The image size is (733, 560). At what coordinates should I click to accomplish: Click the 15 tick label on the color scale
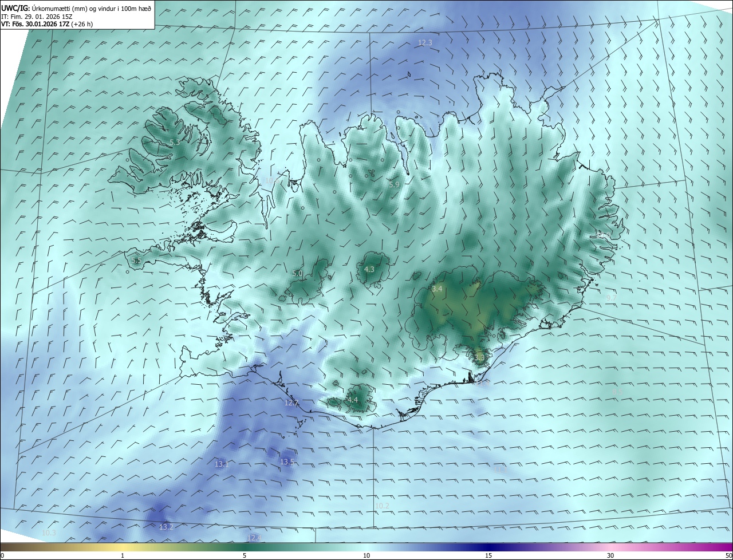tap(488, 555)
